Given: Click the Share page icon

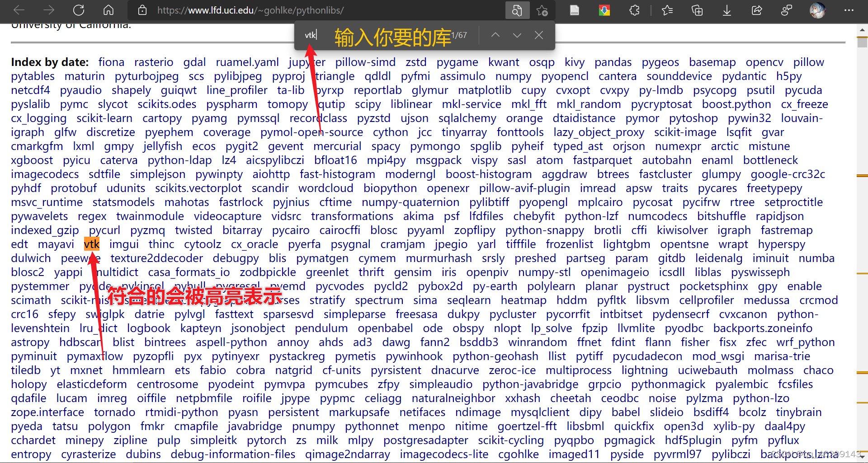Looking at the screenshot, I should [757, 10].
